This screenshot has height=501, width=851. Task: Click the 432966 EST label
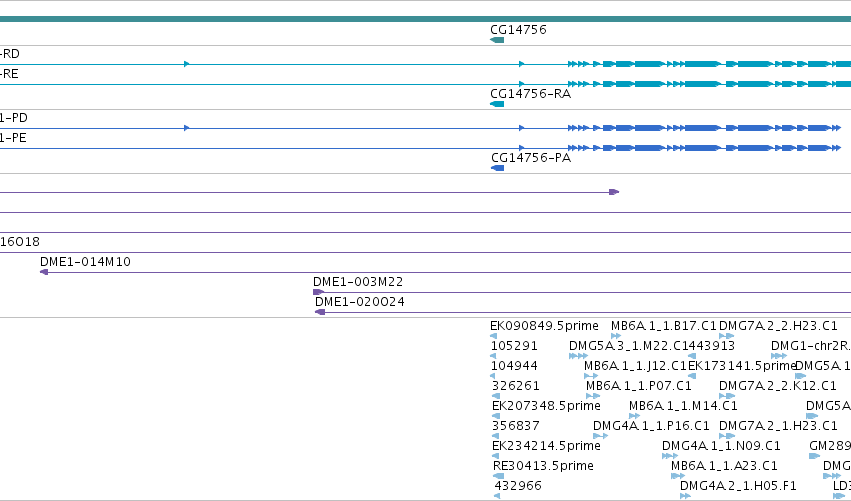pyautogui.click(x=518, y=486)
